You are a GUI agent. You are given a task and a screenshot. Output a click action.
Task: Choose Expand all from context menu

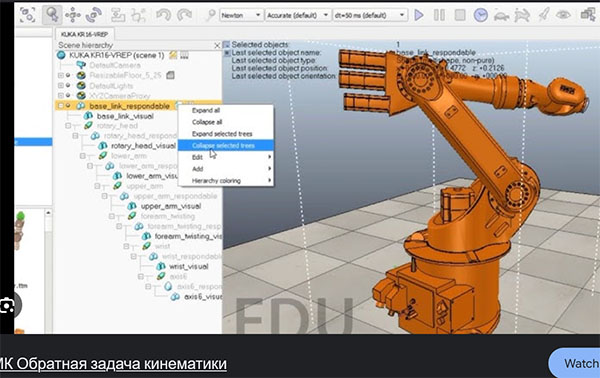[226, 110]
